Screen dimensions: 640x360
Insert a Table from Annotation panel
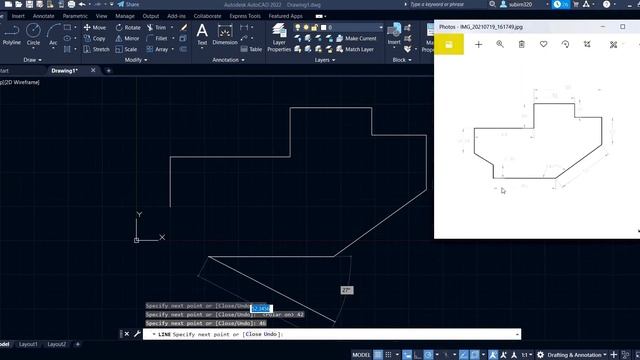[x=251, y=49]
